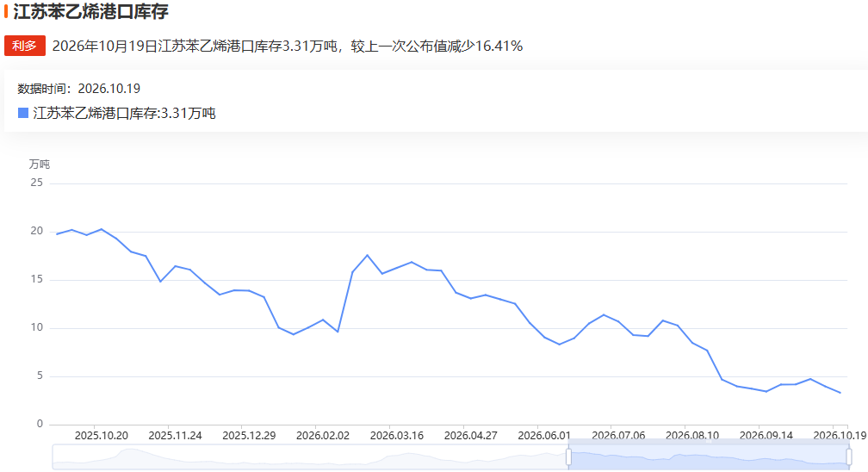This screenshot has width=868, height=472.
Task: Click the x-axis label 2025.11.24
Action: (x=175, y=436)
